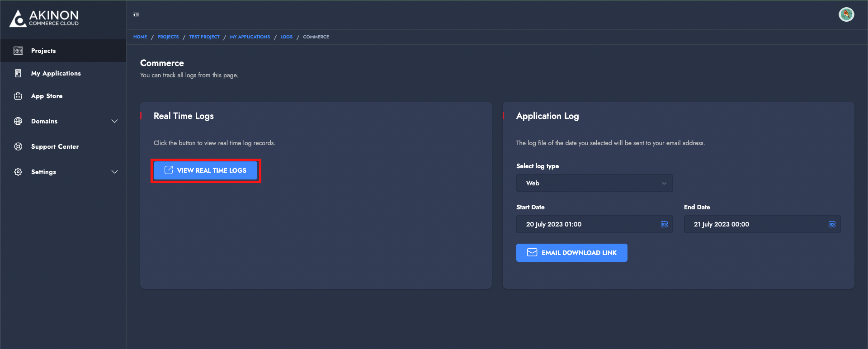Click the Projects grid icon in sidebar
The width and height of the screenshot is (868, 349).
click(x=18, y=51)
